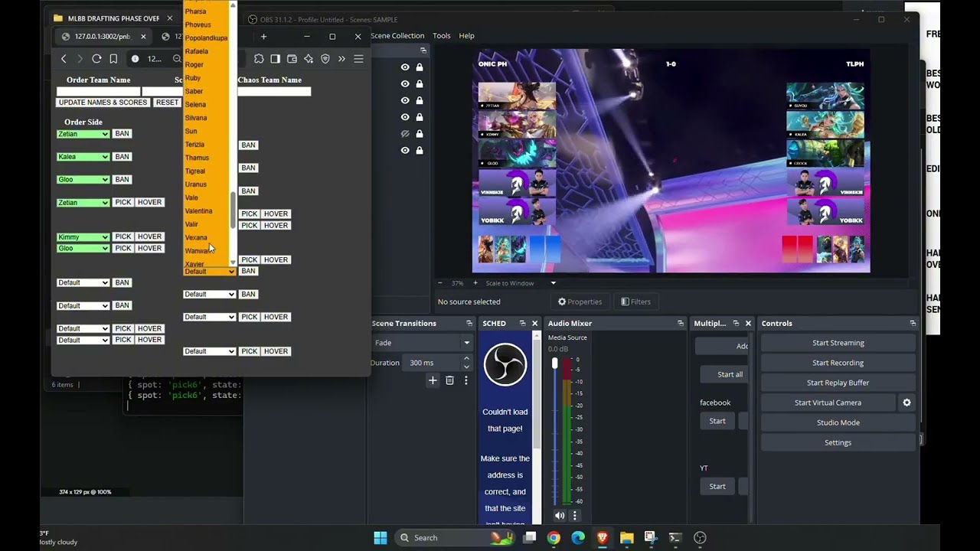
Task: Float the Scene Transitions dock
Action: [469, 324]
